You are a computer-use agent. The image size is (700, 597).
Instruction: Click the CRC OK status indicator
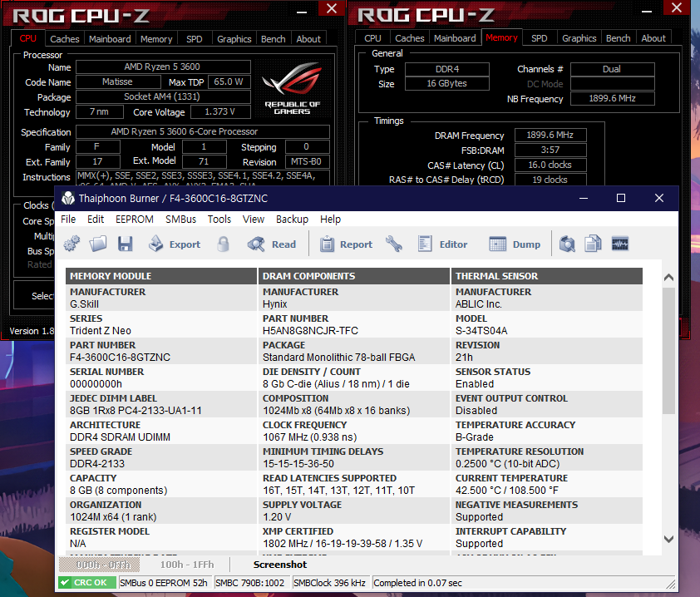tap(87, 583)
